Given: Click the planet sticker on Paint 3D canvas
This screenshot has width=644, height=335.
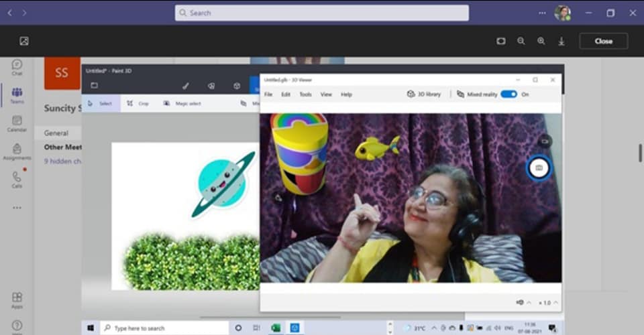Looking at the screenshot, I should pyautogui.click(x=223, y=183).
